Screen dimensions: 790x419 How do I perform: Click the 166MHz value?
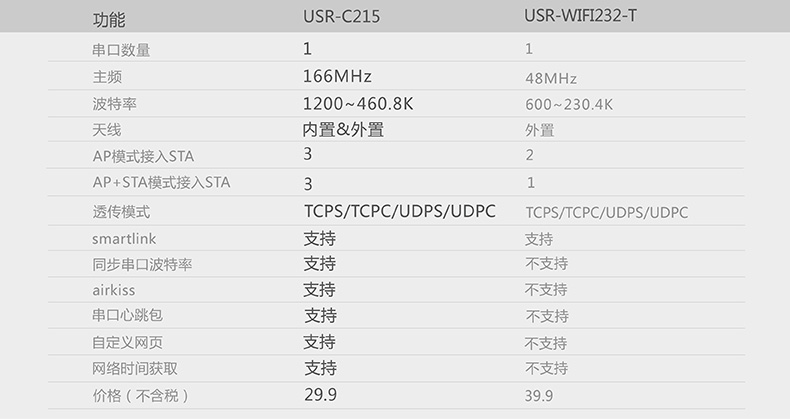click(x=337, y=76)
